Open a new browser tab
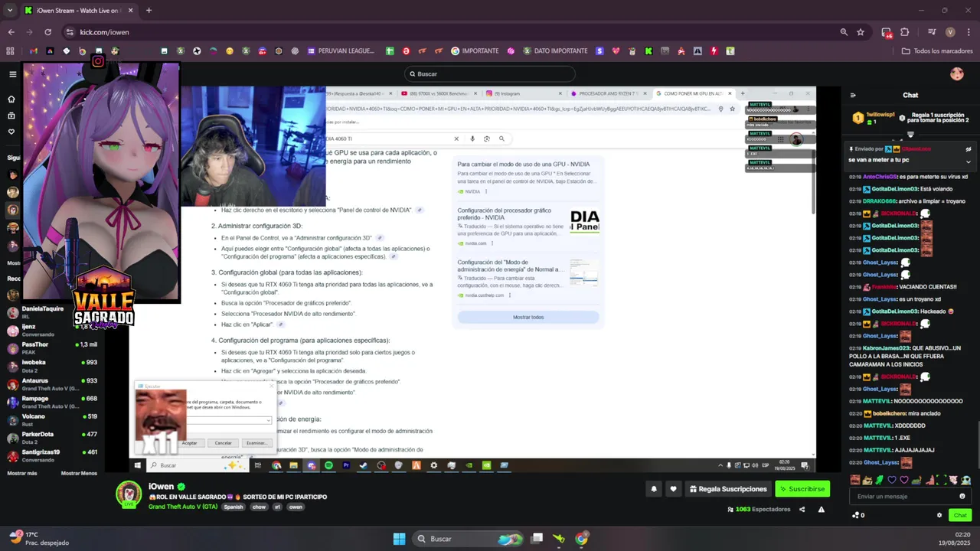Image resolution: width=980 pixels, height=551 pixels. tap(149, 11)
